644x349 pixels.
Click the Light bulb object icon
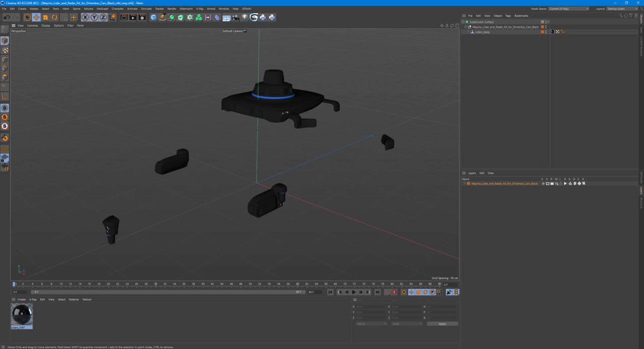(x=245, y=17)
